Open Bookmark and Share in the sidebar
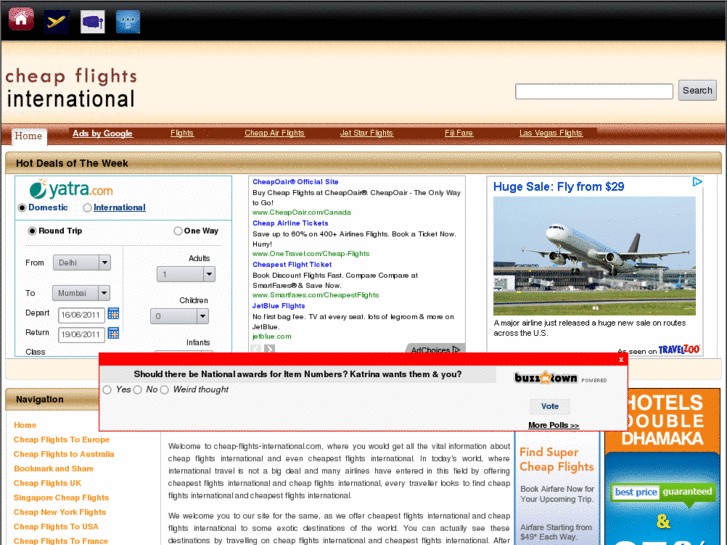Image resolution: width=727 pixels, height=545 pixels. click(54, 468)
